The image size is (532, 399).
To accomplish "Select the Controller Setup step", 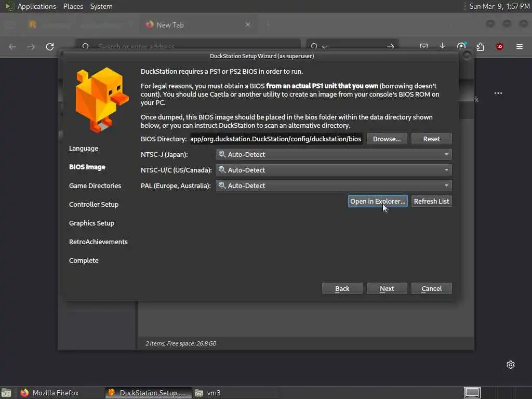I will [94, 204].
